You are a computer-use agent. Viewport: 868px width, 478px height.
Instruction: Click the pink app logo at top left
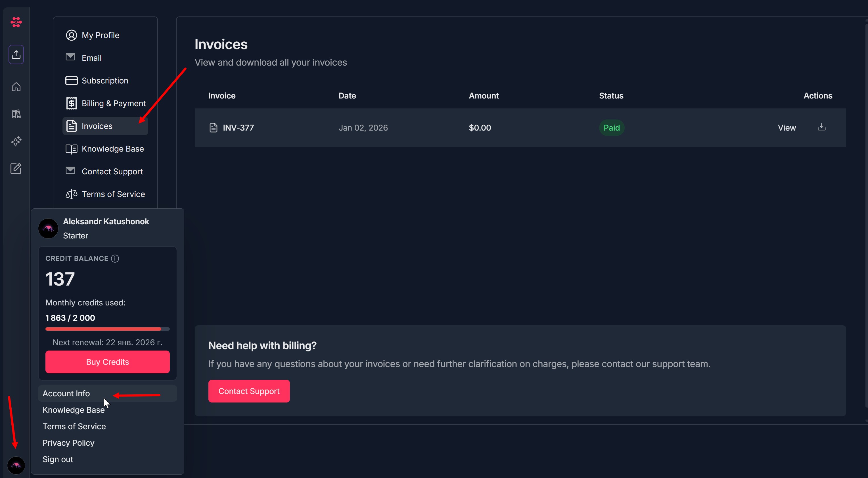coord(16,22)
